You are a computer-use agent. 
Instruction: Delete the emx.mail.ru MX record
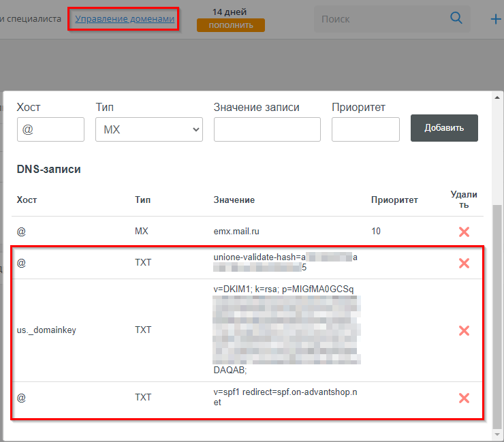click(464, 232)
